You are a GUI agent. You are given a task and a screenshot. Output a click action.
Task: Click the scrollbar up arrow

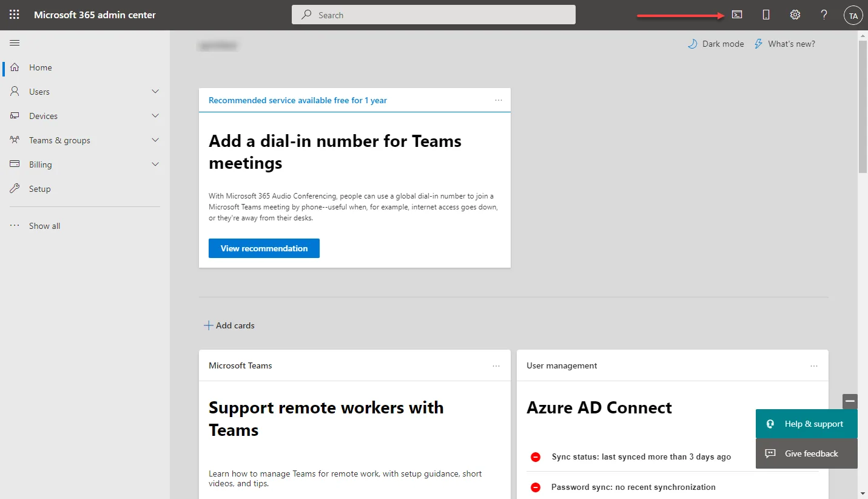(x=863, y=35)
